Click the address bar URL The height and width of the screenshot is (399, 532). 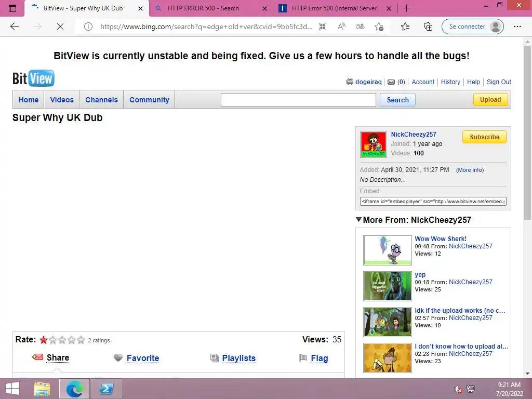click(x=206, y=26)
